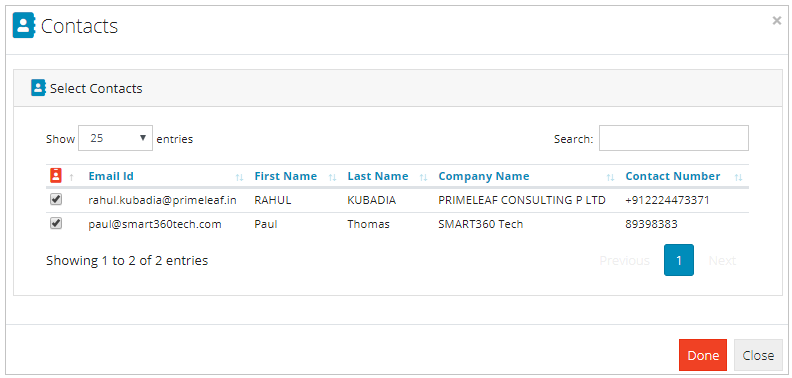This screenshot has height=378, width=792.
Task: Dismiss dialog using the top-right X
Action: click(x=777, y=21)
